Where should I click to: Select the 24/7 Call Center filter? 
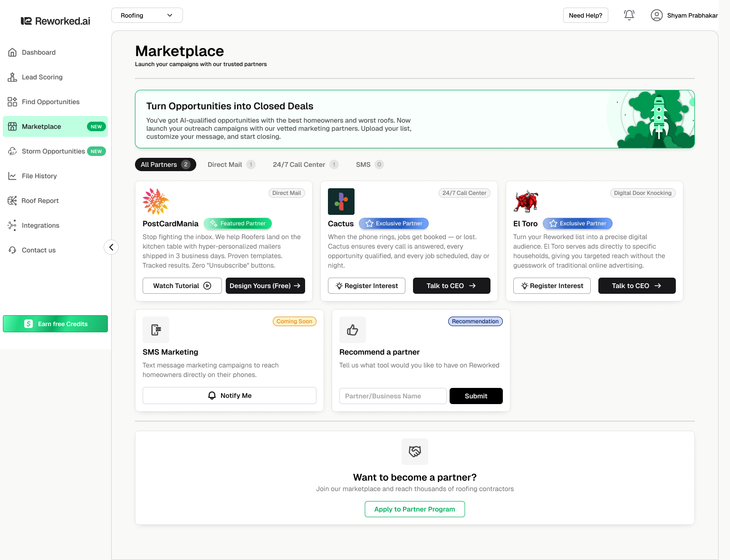[305, 164]
